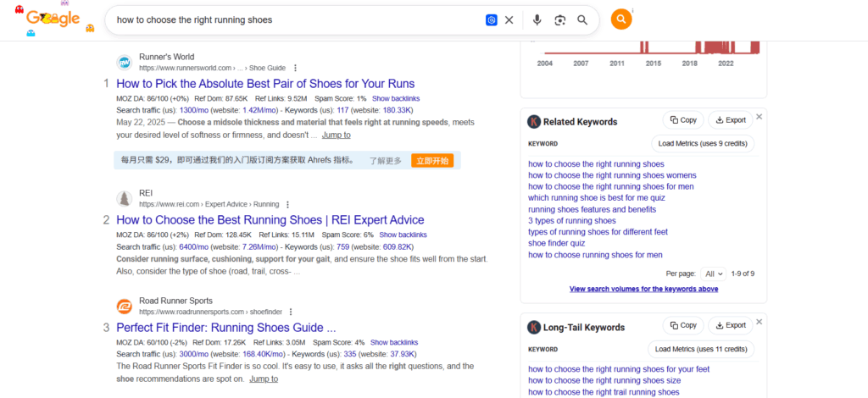868x398 pixels.
Task: Click the magnifier search icon in search bar
Action: point(582,20)
